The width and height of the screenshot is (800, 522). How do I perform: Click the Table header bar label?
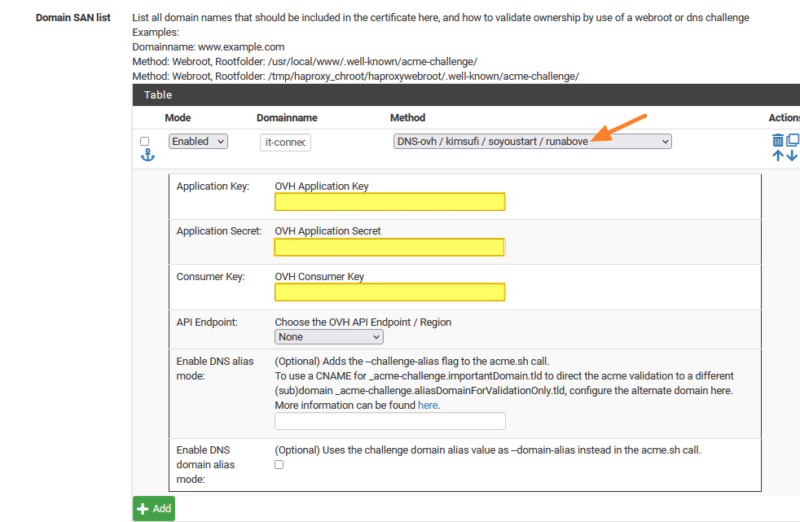click(158, 95)
